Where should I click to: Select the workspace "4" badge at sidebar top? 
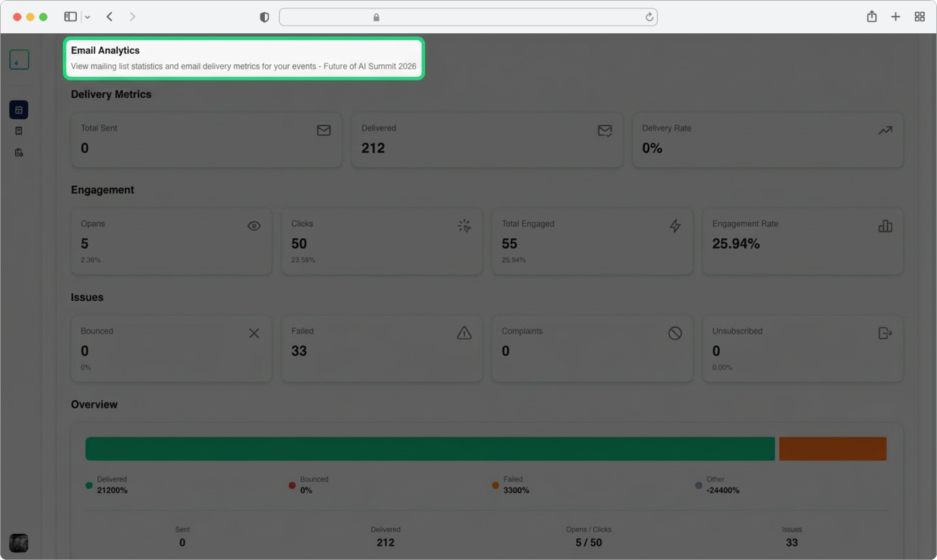point(19,60)
